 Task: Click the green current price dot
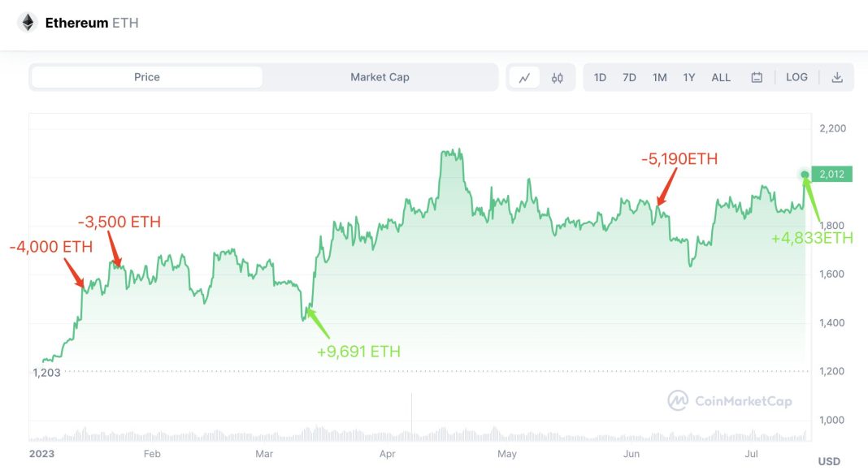click(805, 175)
